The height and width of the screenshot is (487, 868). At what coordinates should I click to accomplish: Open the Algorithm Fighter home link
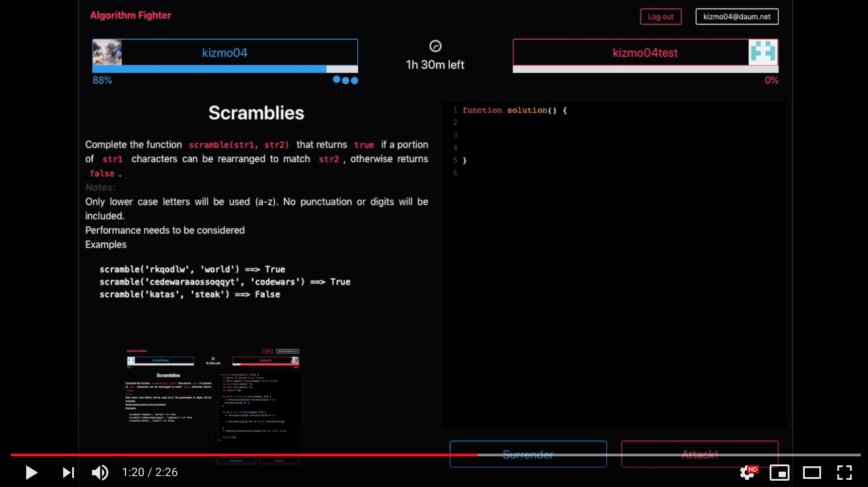click(131, 15)
